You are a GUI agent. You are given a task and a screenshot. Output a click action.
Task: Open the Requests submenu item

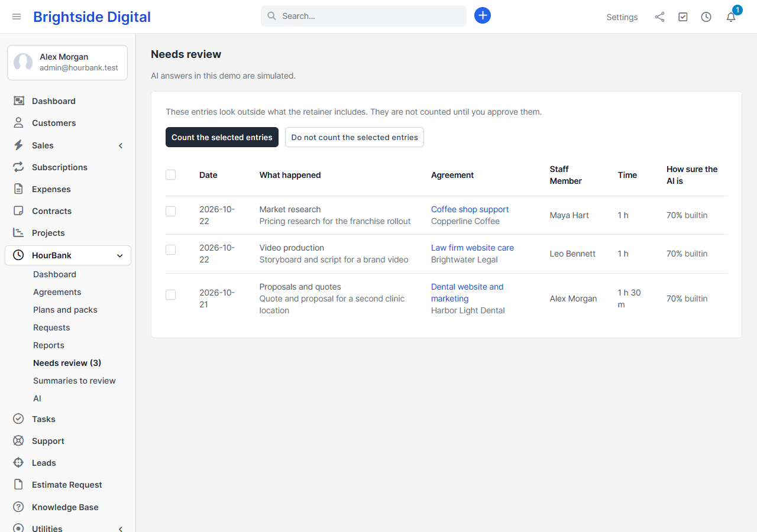pos(51,327)
